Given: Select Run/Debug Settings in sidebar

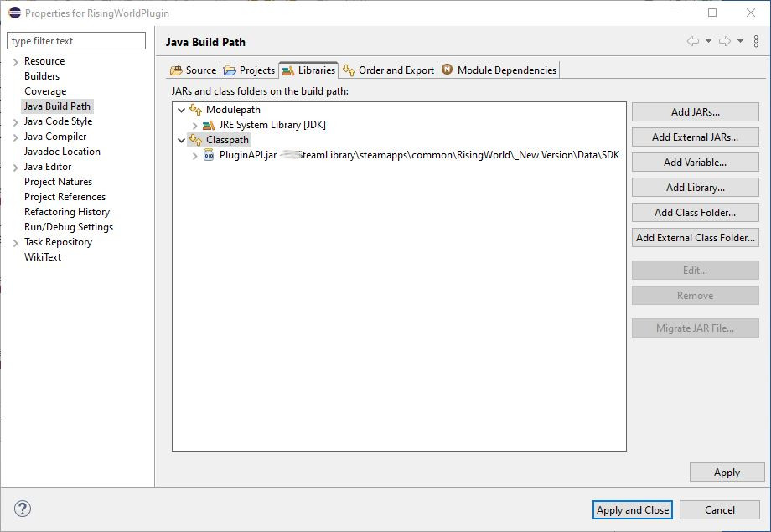Looking at the screenshot, I should (x=69, y=227).
